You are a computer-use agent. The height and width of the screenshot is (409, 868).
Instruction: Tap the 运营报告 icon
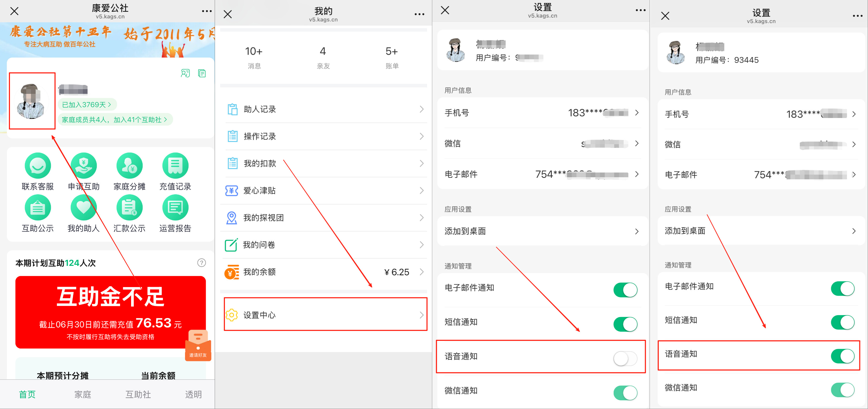click(175, 208)
